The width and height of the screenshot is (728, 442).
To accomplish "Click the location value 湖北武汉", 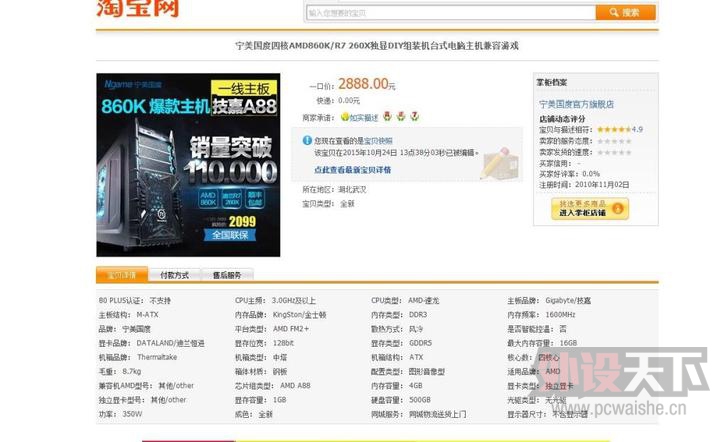I will (352, 189).
